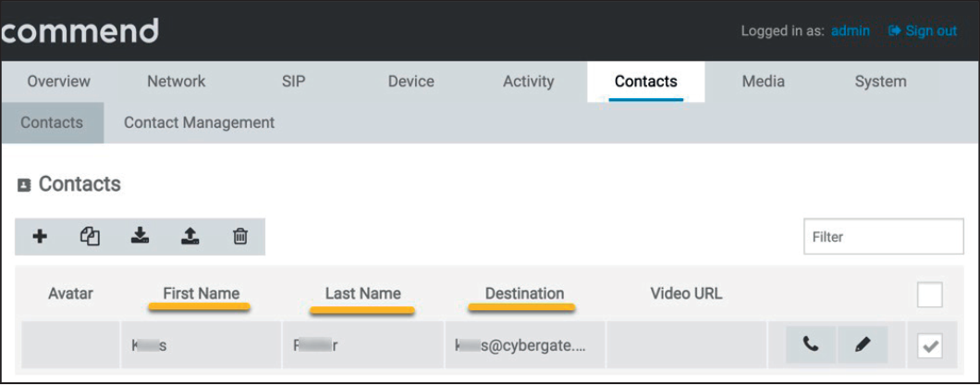Toggle the contact row checkbox
The image size is (980, 386).
coord(929,346)
